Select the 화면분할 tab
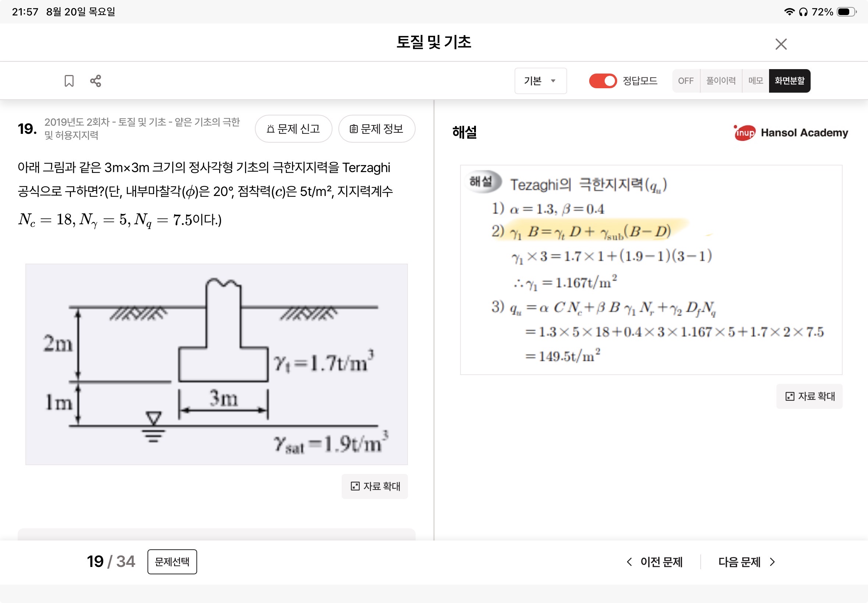 click(x=789, y=81)
